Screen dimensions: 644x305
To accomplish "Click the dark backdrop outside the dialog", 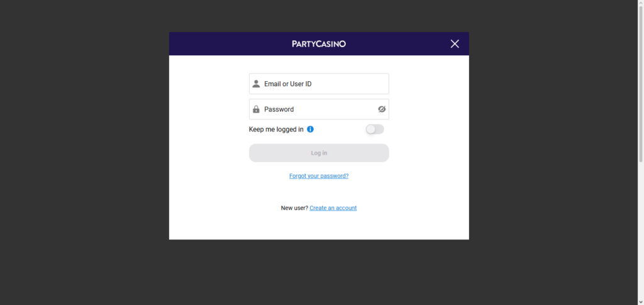I will pyautogui.click(x=82, y=151).
